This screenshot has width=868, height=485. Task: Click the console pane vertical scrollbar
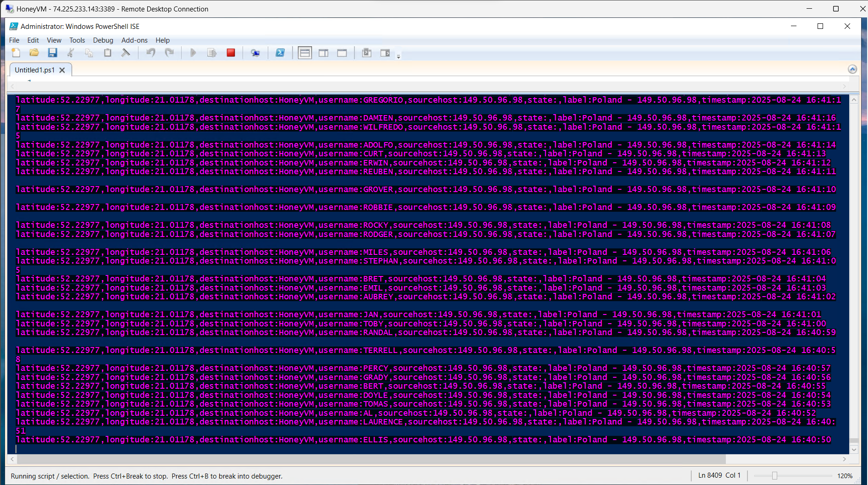click(x=853, y=275)
